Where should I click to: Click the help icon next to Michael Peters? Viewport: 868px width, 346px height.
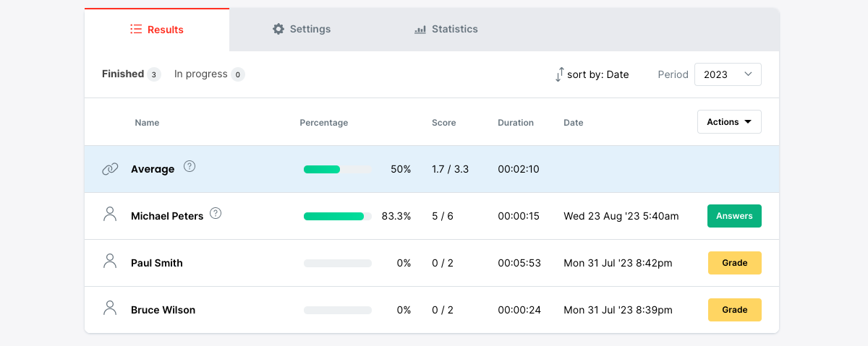click(x=216, y=213)
